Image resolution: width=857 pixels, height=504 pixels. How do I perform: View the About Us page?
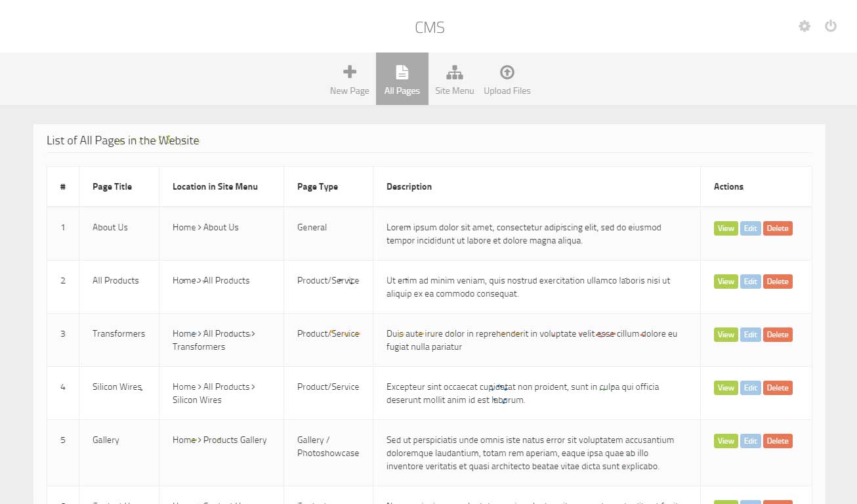[x=726, y=228]
